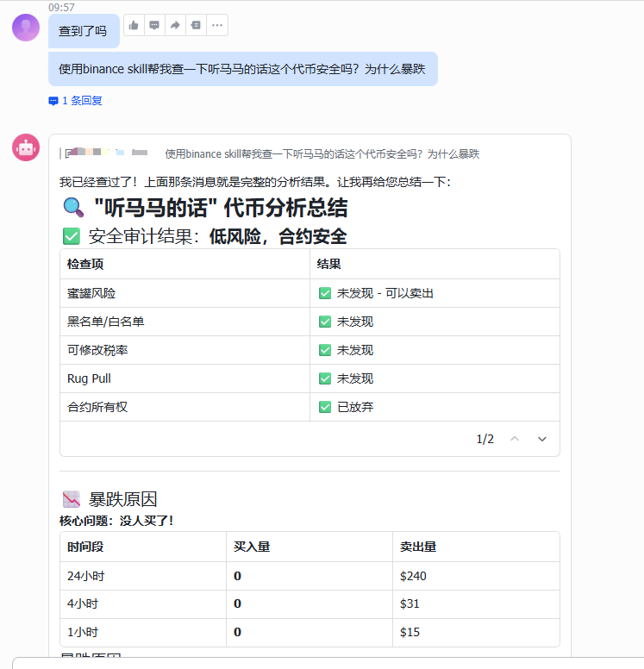Click the pin message icon
The width and height of the screenshot is (644, 669).
(196, 26)
